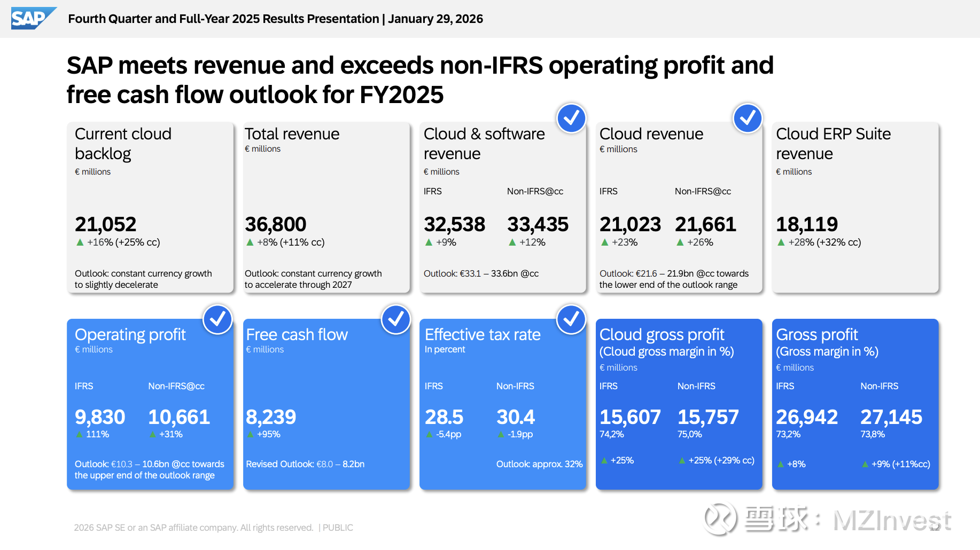Click the '(Gross margin in %)' subtitle
The image size is (980, 550).
827,351
